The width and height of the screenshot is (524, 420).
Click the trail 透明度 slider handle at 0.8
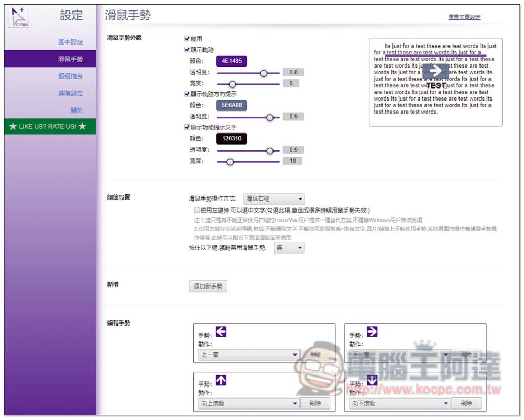pos(264,73)
